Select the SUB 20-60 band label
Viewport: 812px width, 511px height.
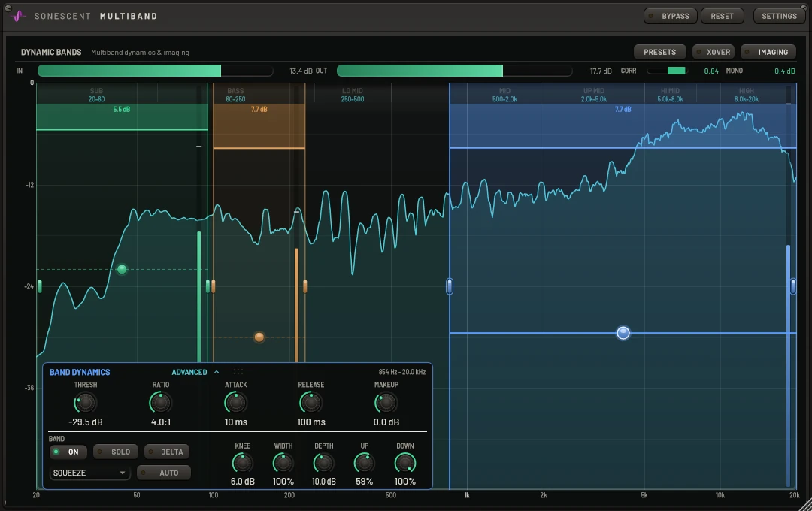pos(96,95)
